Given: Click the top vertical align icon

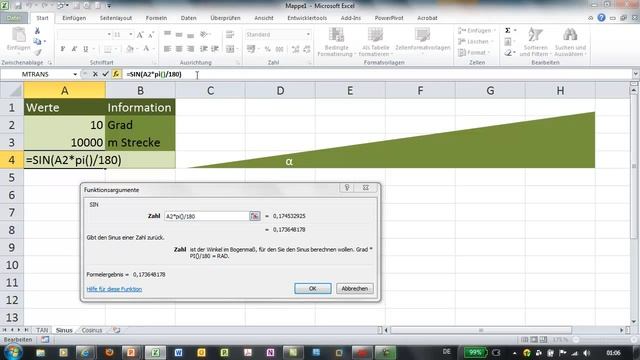Looking at the screenshot, I should pos(167,34).
